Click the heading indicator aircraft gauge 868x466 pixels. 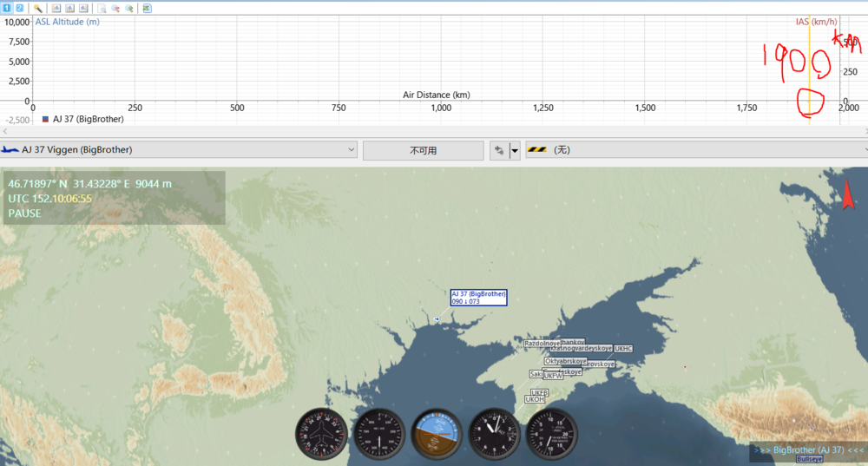[x=321, y=433]
